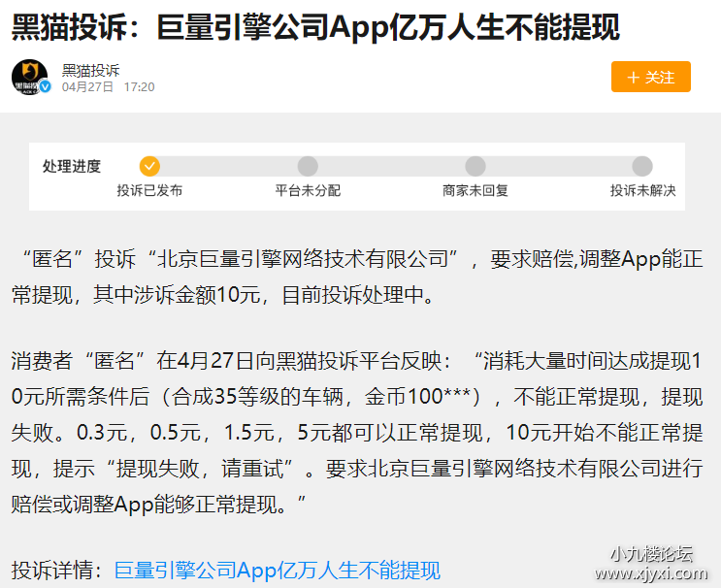Click the text 合成35等级的车辆

point(257,396)
